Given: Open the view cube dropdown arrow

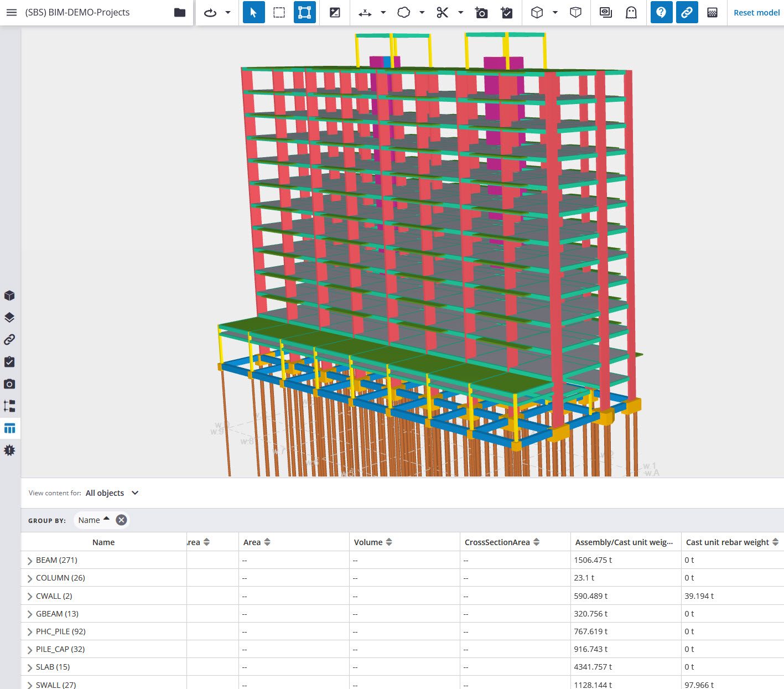Looking at the screenshot, I should point(555,12).
